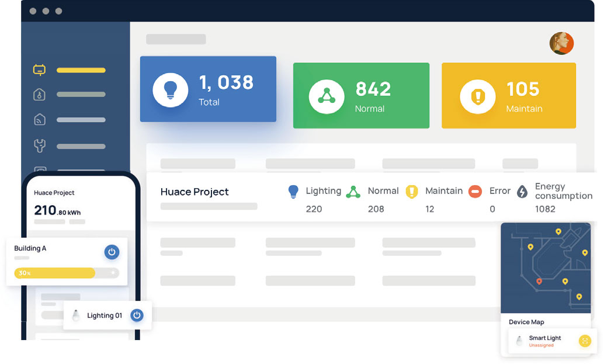Toggle Building A power button
Image resolution: width=604 pixels, height=364 pixels.
[112, 252]
